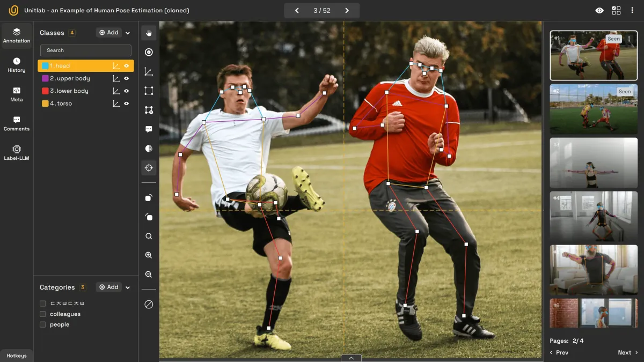The width and height of the screenshot is (644, 362).
Task: Go to the Next thumbnail page
Action: click(627, 352)
